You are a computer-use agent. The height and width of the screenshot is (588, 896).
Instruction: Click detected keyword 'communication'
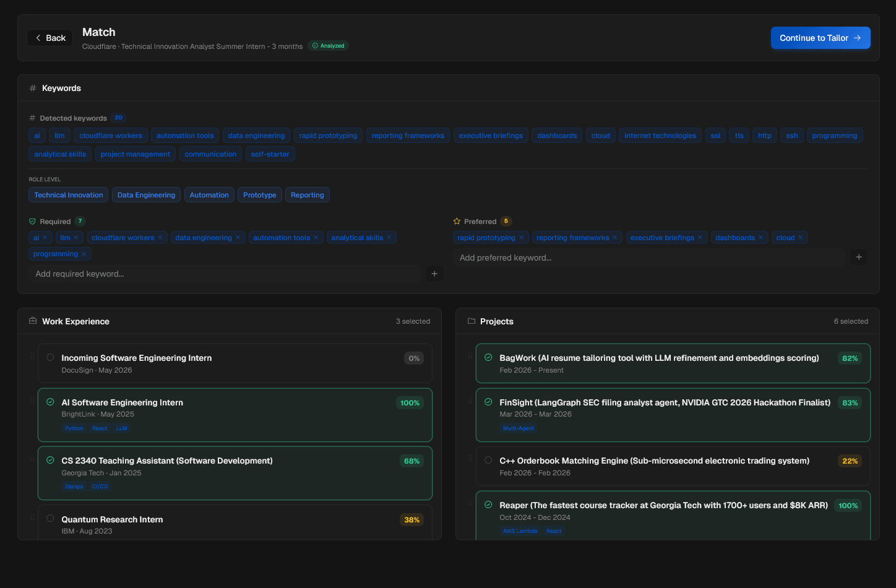point(210,154)
